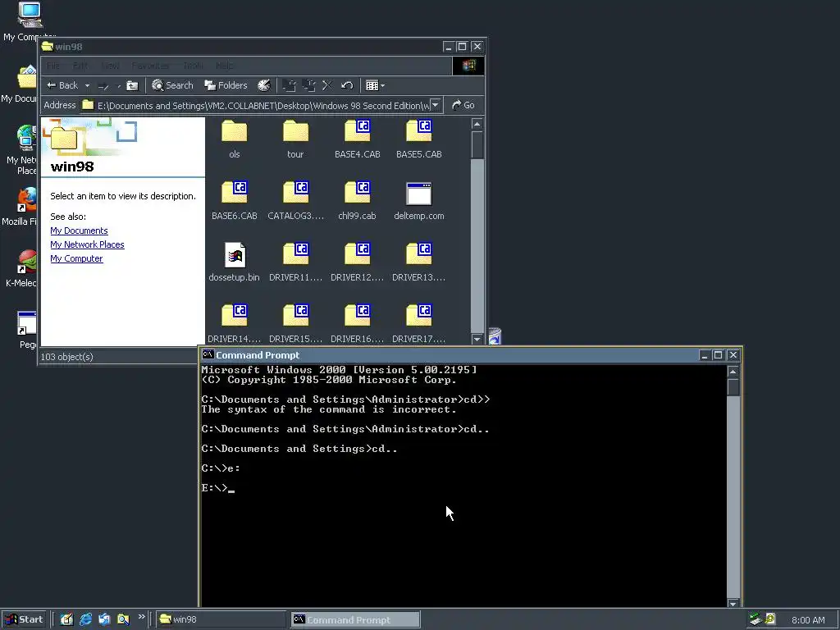Click the Command Prompt window system icon
This screenshot has height=630, width=840.
click(208, 354)
